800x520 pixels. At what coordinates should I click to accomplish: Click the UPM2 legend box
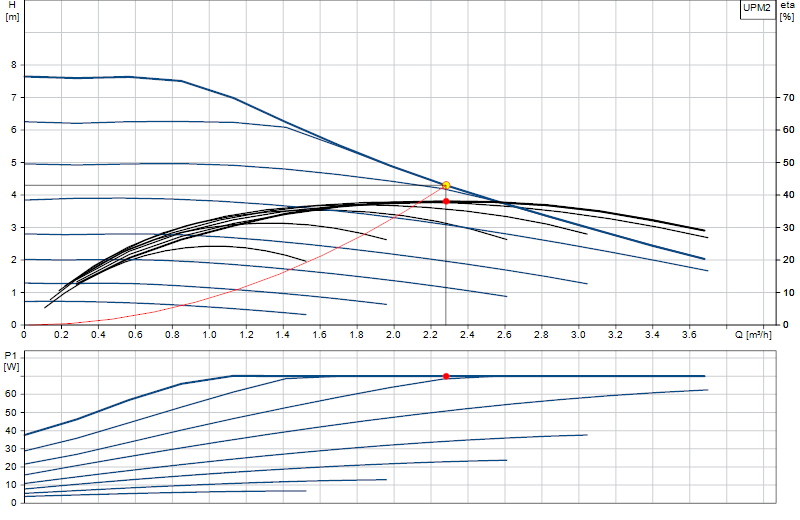(758, 9)
